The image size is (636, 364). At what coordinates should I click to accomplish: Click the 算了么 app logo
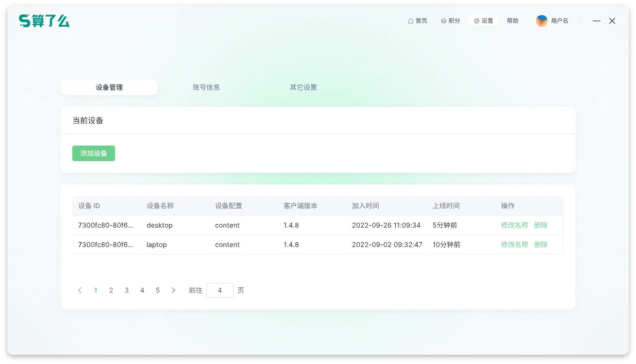[x=44, y=21]
